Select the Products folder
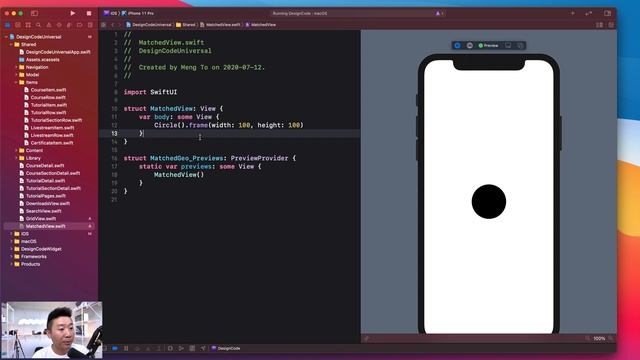640x360 pixels. pyautogui.click(x=27, y=264)
